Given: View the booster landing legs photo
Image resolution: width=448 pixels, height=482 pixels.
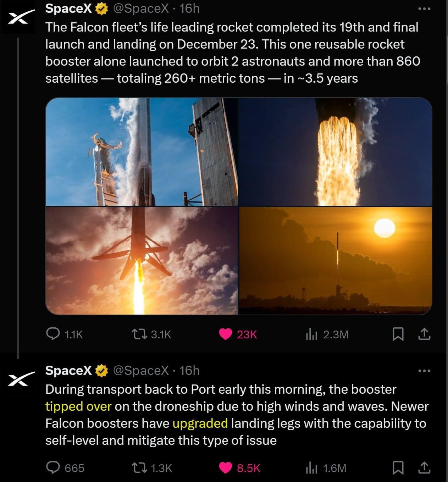Looking at the screenshot, I should pos(142,261).
